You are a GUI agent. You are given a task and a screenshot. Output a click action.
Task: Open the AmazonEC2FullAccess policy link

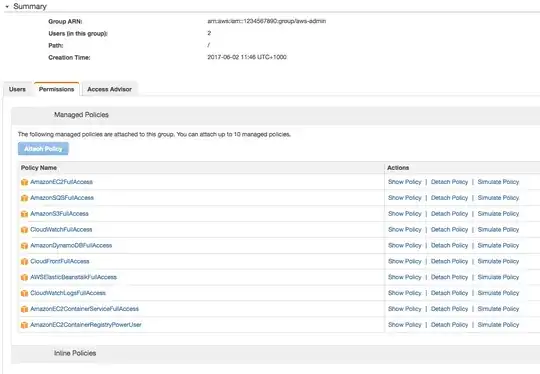point(61,182)
